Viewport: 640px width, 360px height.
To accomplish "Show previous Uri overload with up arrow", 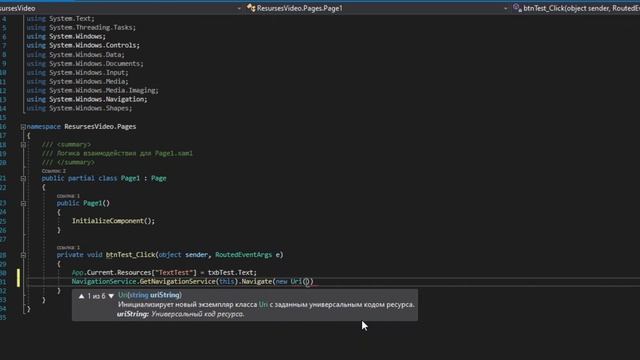I will pyautogui.click(x=81, y=296).
